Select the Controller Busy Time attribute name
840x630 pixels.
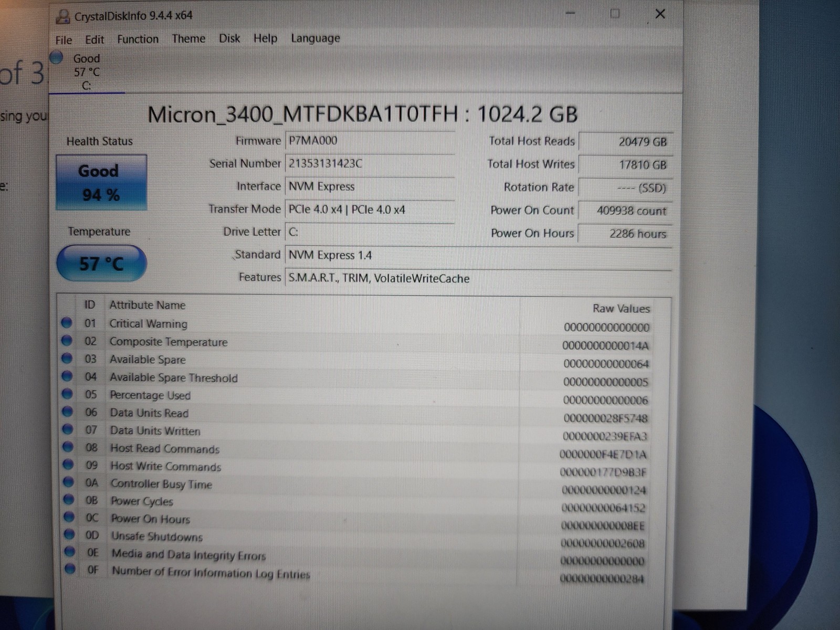(161, 484)
